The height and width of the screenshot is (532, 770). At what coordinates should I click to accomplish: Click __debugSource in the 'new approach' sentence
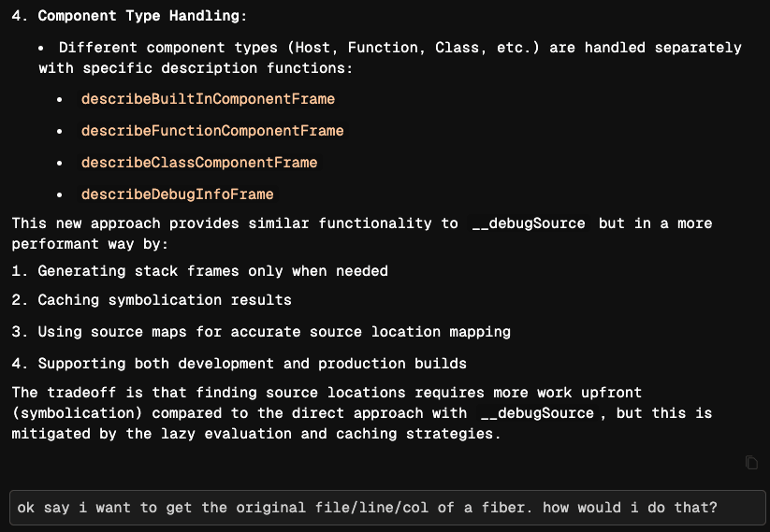pyautogui.click(x=529, y=223)
